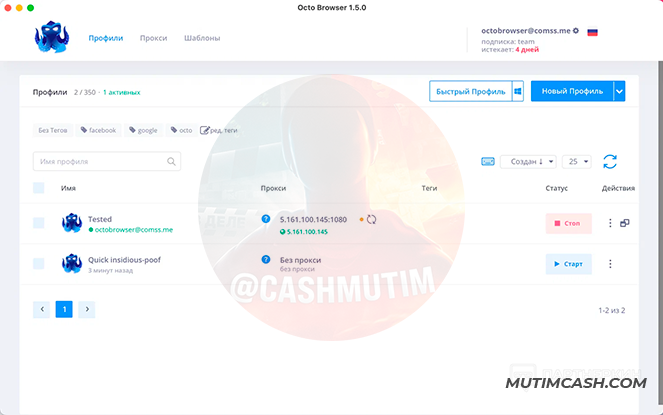
Task: Click the question mark icon for Без прокси row
Action: 266,259
